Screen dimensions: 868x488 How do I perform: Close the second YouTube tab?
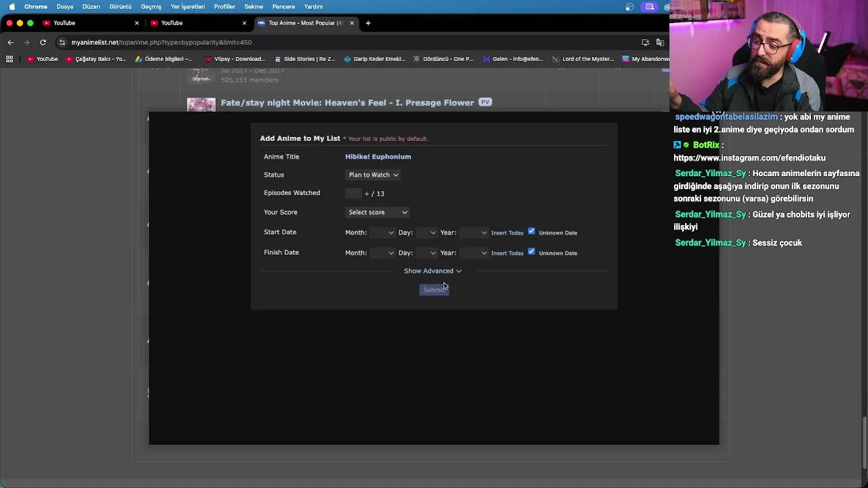coord(244,23)
